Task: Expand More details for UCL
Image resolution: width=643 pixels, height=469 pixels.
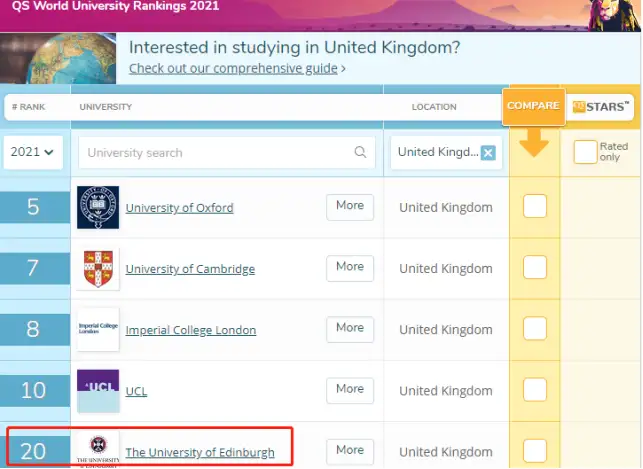Action: 349,389
